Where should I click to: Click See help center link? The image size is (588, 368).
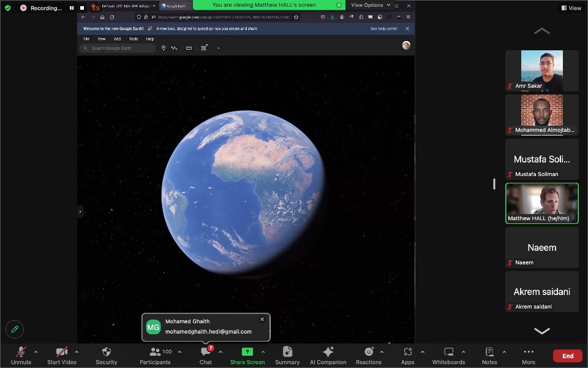click(384, 29)
